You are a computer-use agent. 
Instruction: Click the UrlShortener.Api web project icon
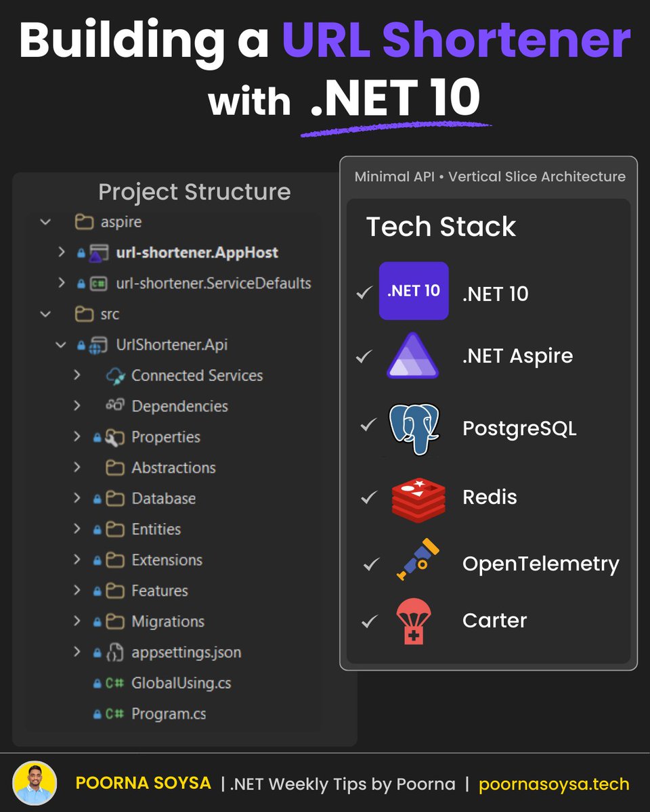click(x=99, y=345)
